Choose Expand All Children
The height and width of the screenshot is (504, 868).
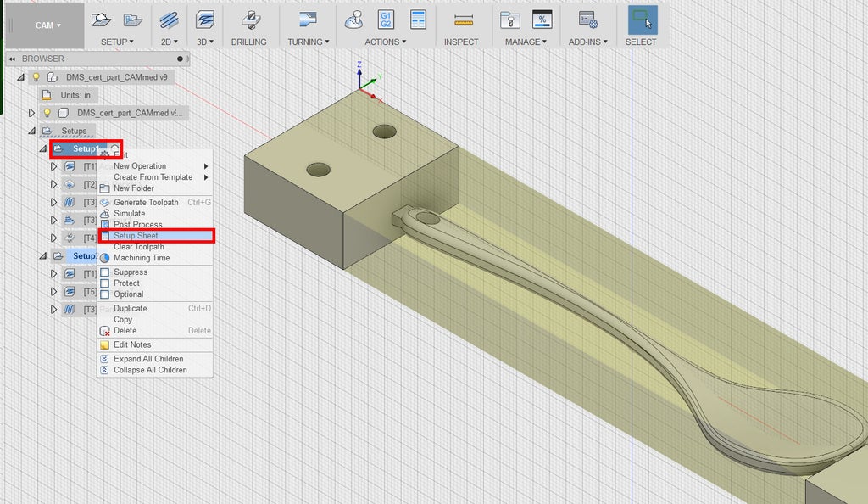(155, 359)
